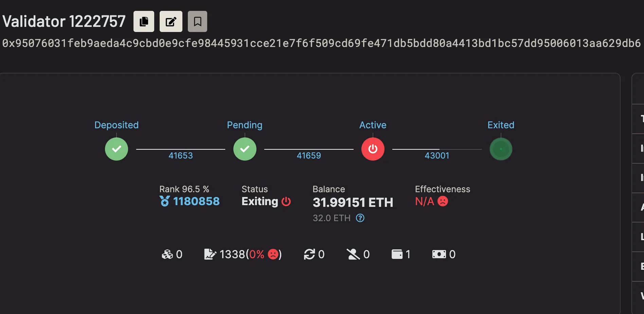Click the sync committee refresh icon

click(x=309, y=254)
